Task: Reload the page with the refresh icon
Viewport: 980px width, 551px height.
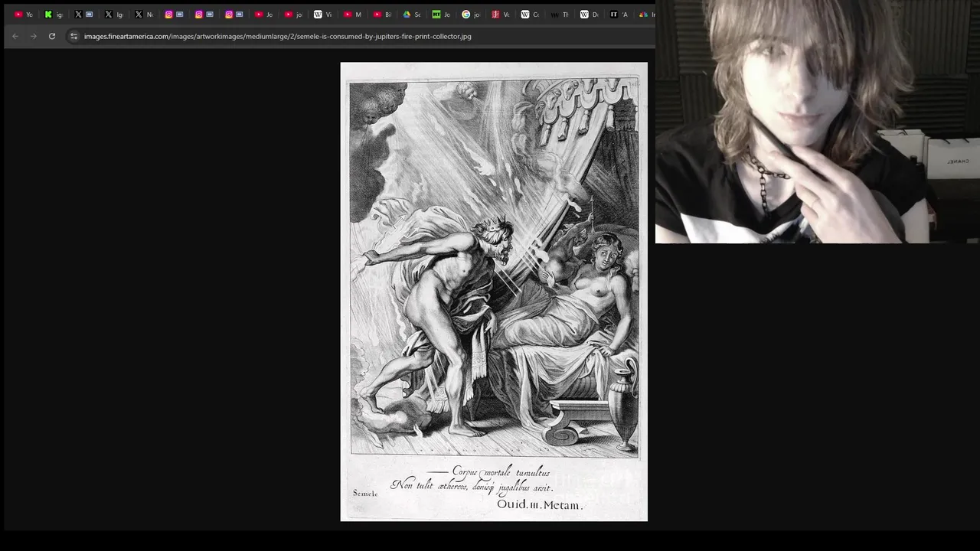Action: tap(52, 36)
